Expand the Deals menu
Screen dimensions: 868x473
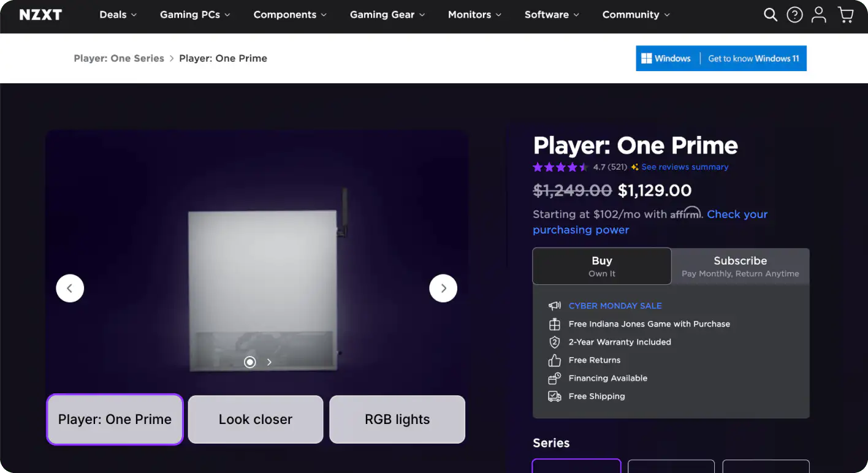tap(118, 15)
